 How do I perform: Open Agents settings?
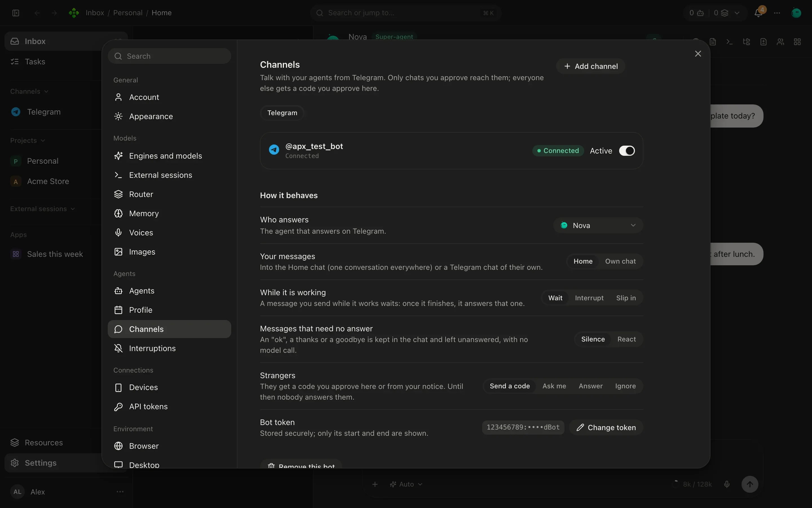tap(169, 291)
